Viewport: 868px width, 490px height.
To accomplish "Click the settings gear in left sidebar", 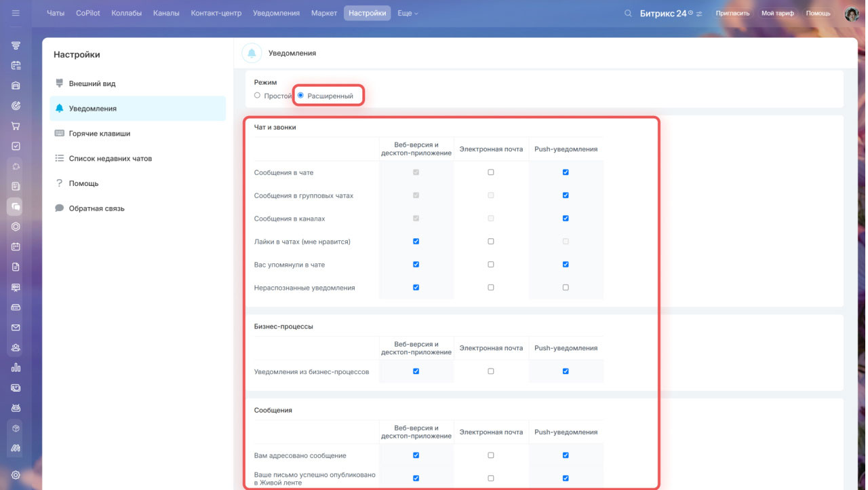I will point(16,475).
